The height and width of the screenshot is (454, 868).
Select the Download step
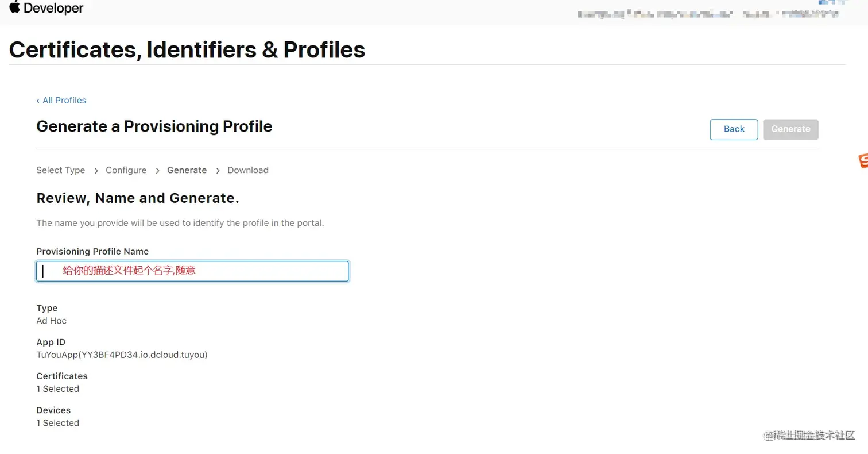(x=248, y=170)
